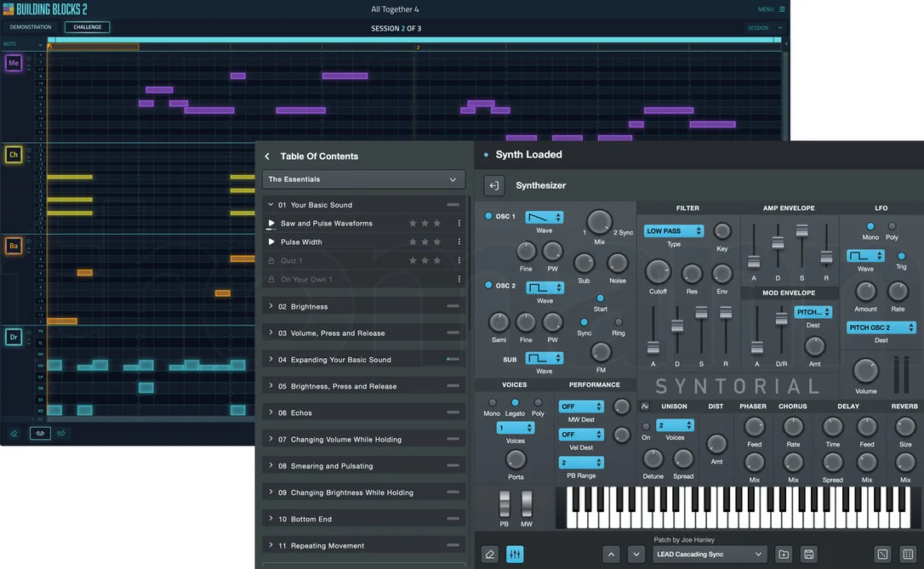Open OSC 1 Wave selector
This screenshot has width=924, height=569.
(544, 218)
